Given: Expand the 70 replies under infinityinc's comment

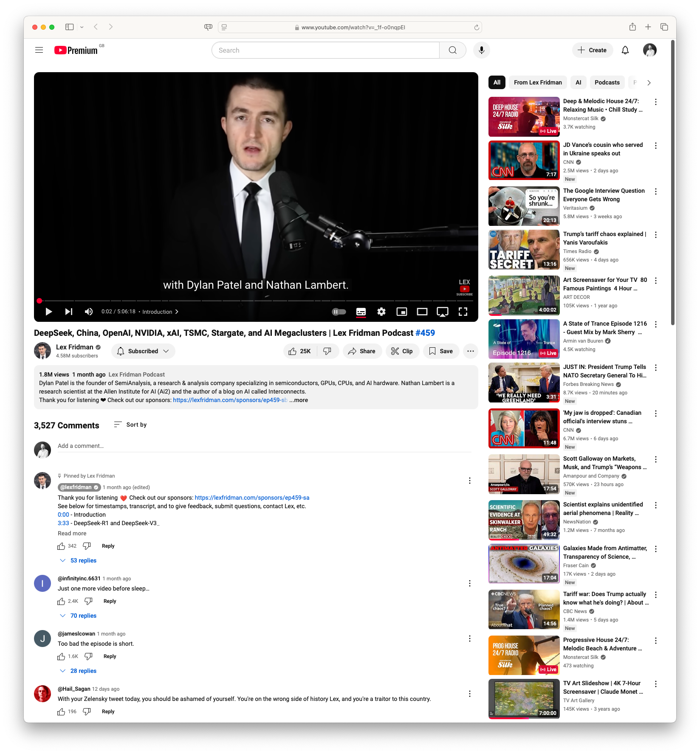Looking at the screenshot, I should 83,615.
